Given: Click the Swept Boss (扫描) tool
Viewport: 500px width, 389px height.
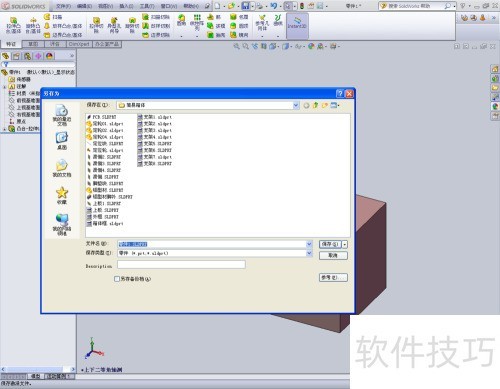Looking at the screenshot, I should click(x=53, y=17).
